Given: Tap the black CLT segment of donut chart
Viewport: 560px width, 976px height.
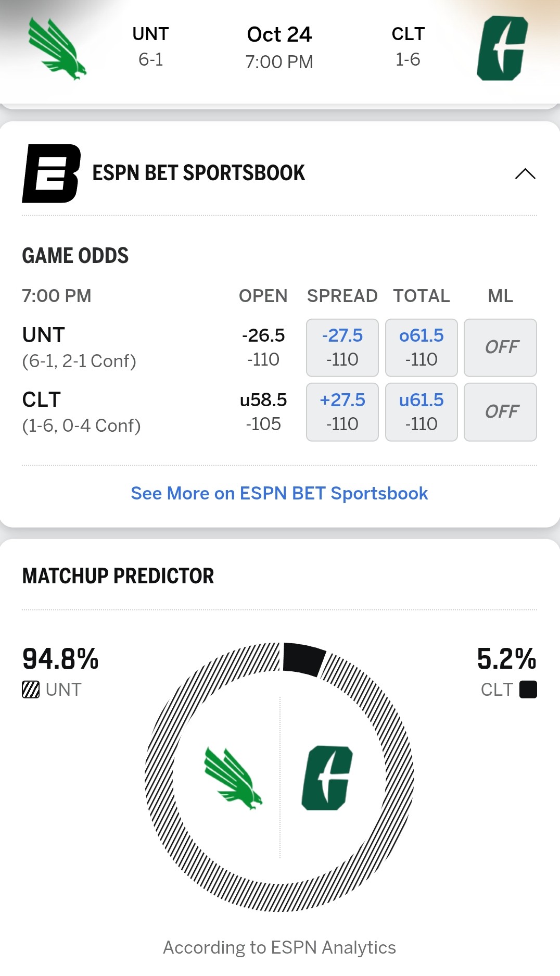Looking at the screenshot, I should pos(303,658).
